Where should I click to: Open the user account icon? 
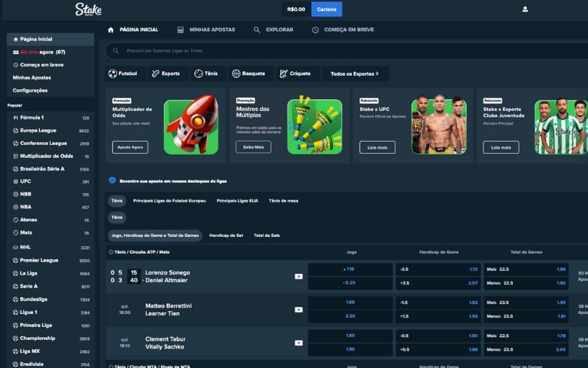(x=525, y=9)
